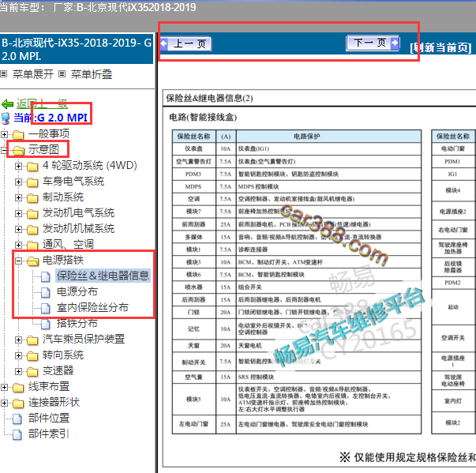Click the 返回上一级 back link
Screen dimensions: 476x473
click(x=42, y=103)
